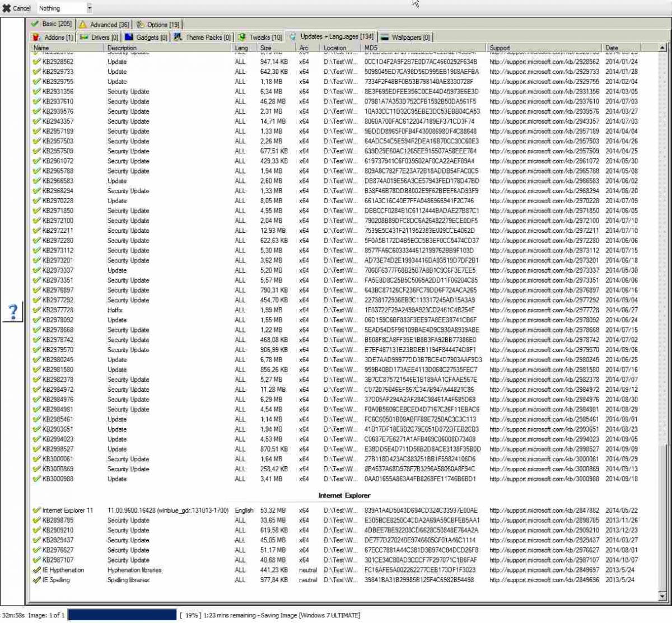This screenshot has height=623, width=672.
Task: Click the green check icon beside KB2957509
Action: [x=37, y=151]
